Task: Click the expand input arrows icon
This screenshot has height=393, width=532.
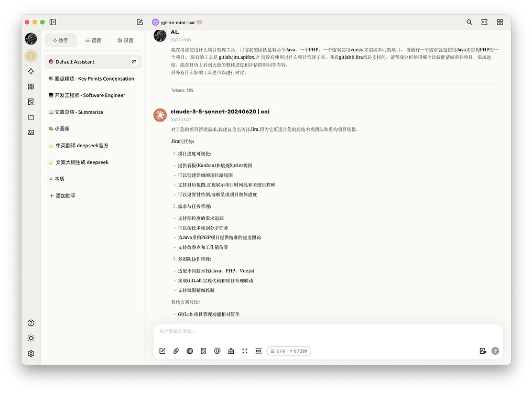Action: [x=245, y=351]
